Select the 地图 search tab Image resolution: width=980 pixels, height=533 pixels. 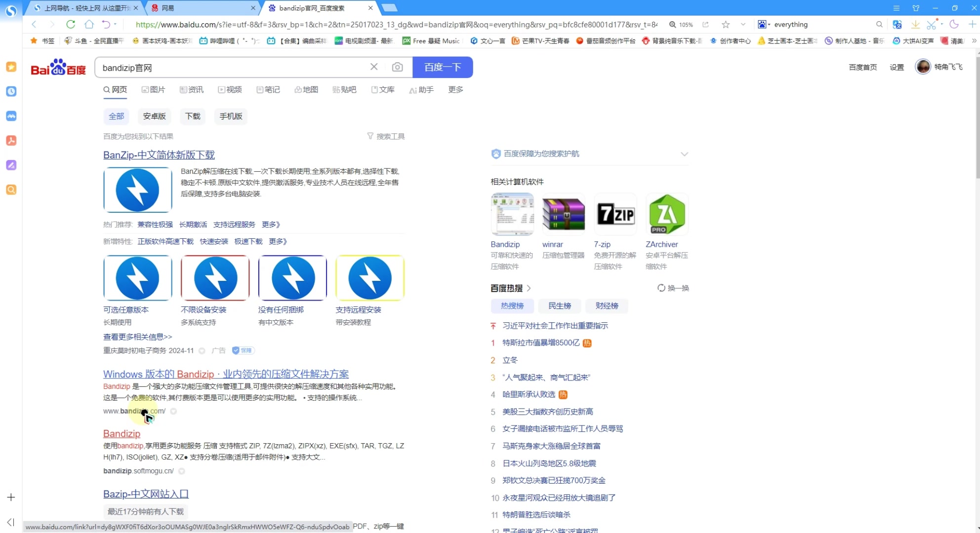[307, 89]
